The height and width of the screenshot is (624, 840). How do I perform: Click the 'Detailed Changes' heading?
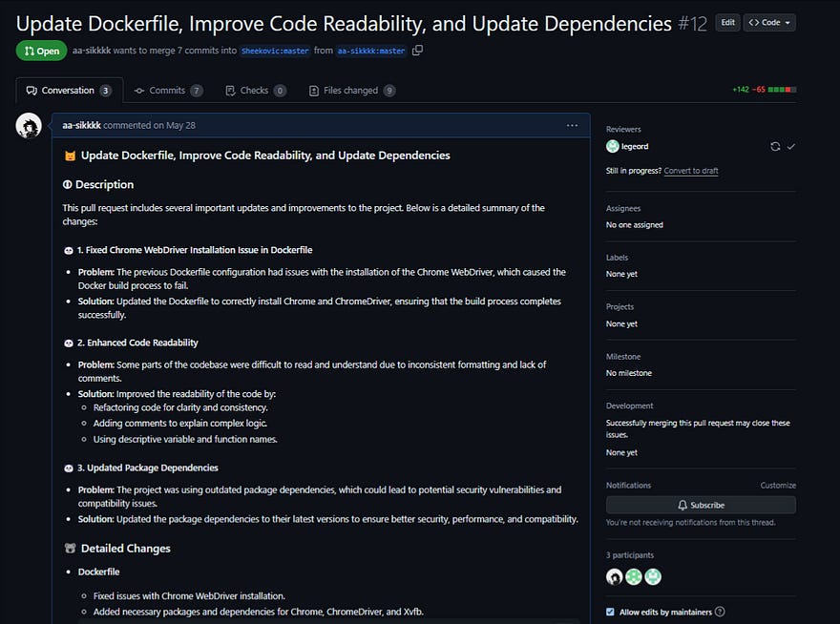[125, 549]
